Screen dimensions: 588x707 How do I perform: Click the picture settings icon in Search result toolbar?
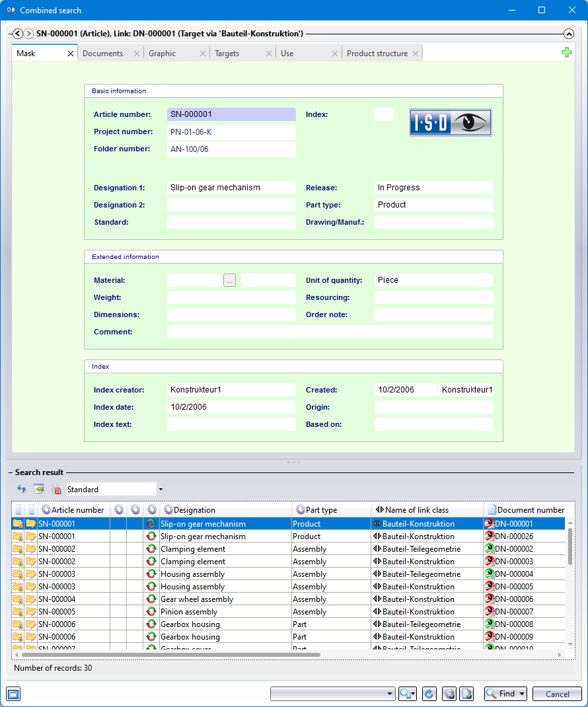(39, 489)
